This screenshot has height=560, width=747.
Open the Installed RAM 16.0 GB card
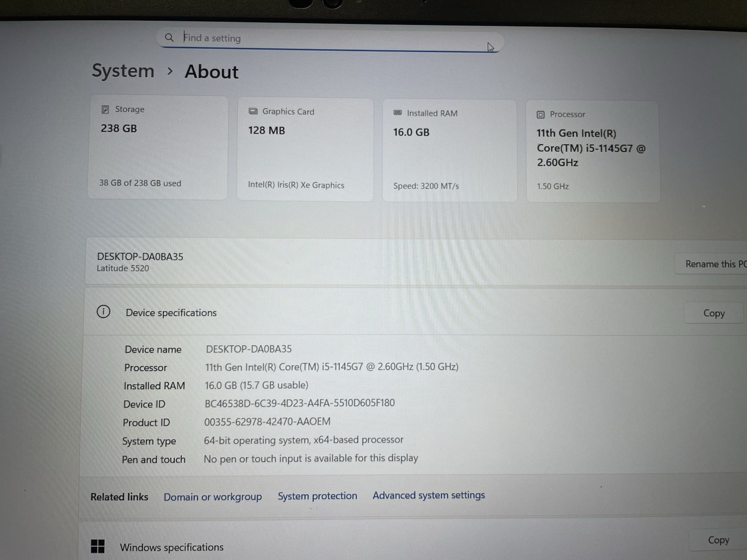450,151
